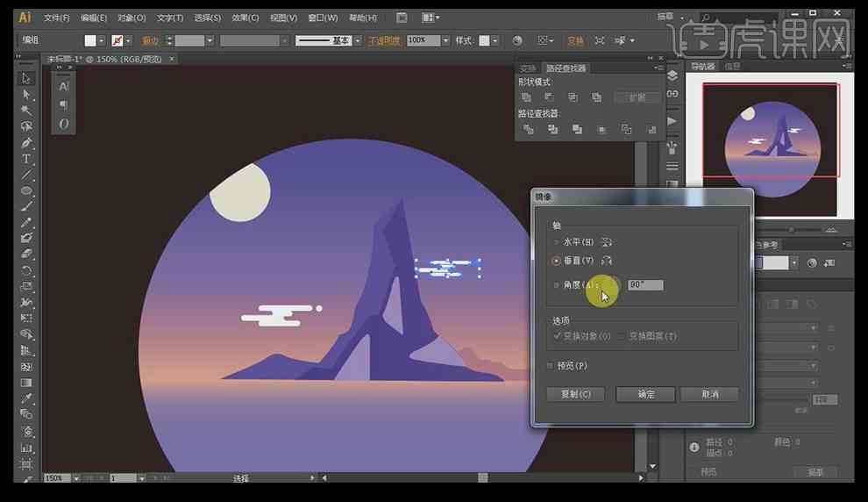Click the fill color swatch in control bar
This screenshot has height=502, width=868.
click(x=90, y=40)
